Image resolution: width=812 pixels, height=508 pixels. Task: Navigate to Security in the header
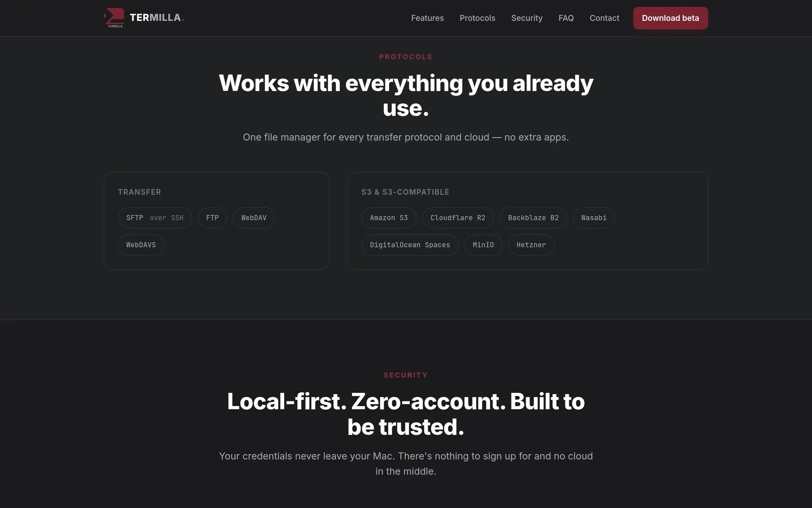pos(527,18)
